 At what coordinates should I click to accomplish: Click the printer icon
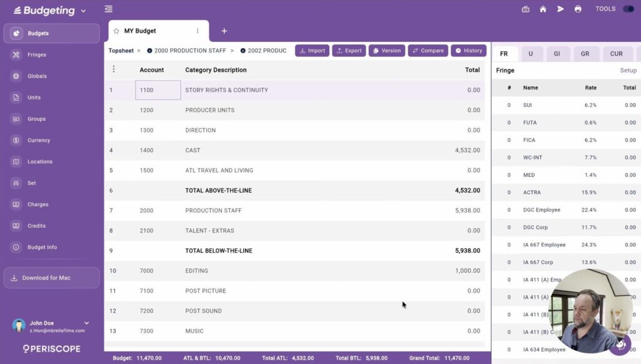coord(578,9)
